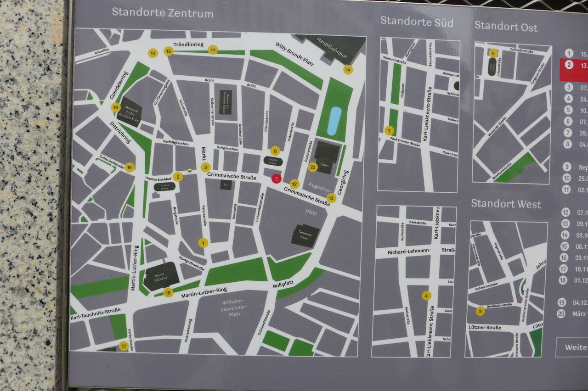Tap the 'Thomaskirchhof' label
This screenshot has height=391, width=588.
[158, 178]
